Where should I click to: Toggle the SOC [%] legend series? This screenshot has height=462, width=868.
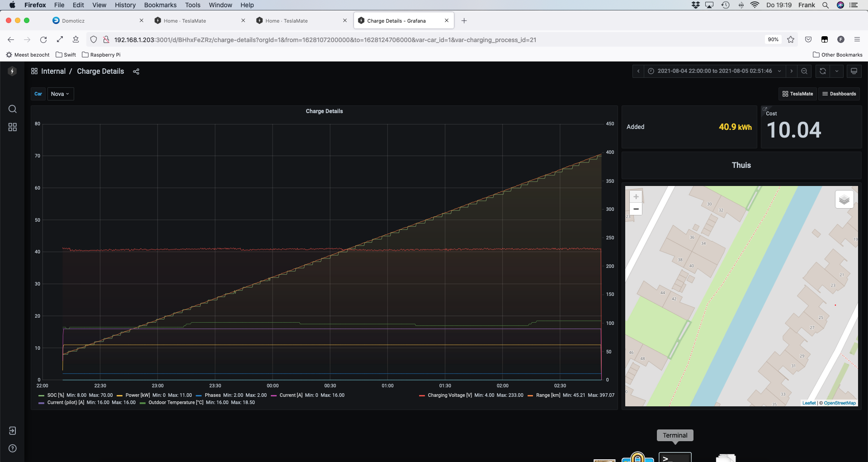click(x=54, y=395)
